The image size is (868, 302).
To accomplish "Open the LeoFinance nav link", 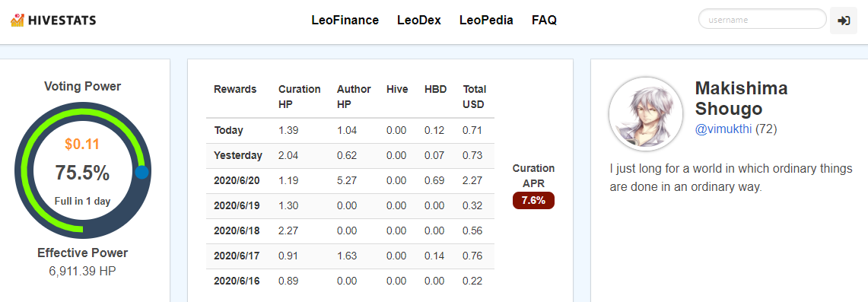I will [345, 21].
